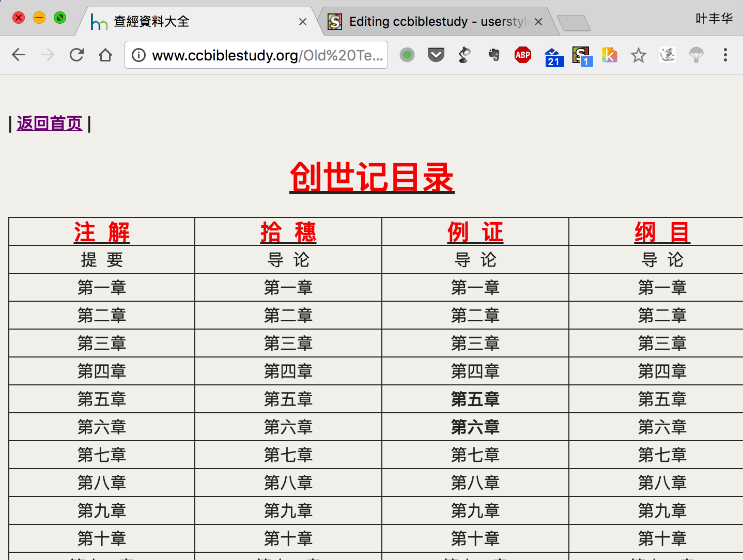The width and height of the screenshot is (743, 560).
Task: Open 提 要 in the 注解 column
Action: point(102,259)
